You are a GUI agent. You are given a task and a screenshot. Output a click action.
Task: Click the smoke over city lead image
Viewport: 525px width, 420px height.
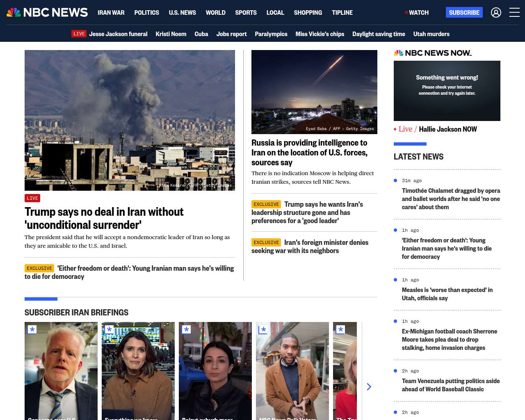click(130, 120)
